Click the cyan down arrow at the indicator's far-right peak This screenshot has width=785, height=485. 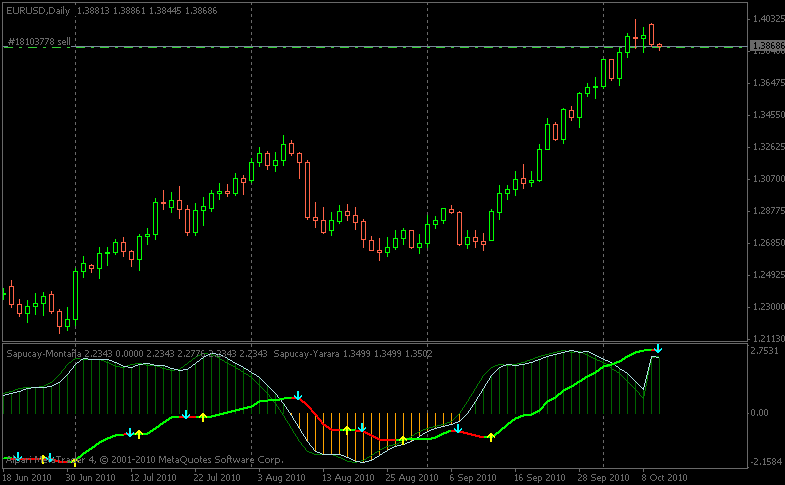click(658, 349)
